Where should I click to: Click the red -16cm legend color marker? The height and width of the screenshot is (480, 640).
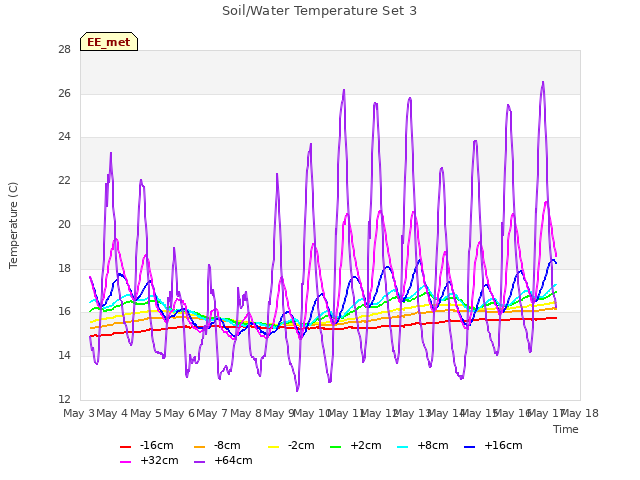(x=125, y=447)
